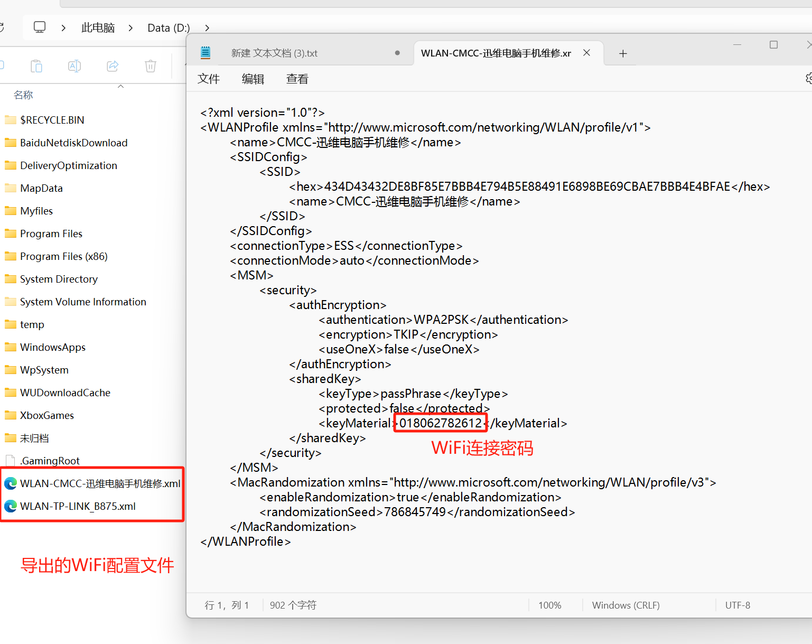Select the XboxGames folder
Screen dimensions: 812x644
[47, 415]
